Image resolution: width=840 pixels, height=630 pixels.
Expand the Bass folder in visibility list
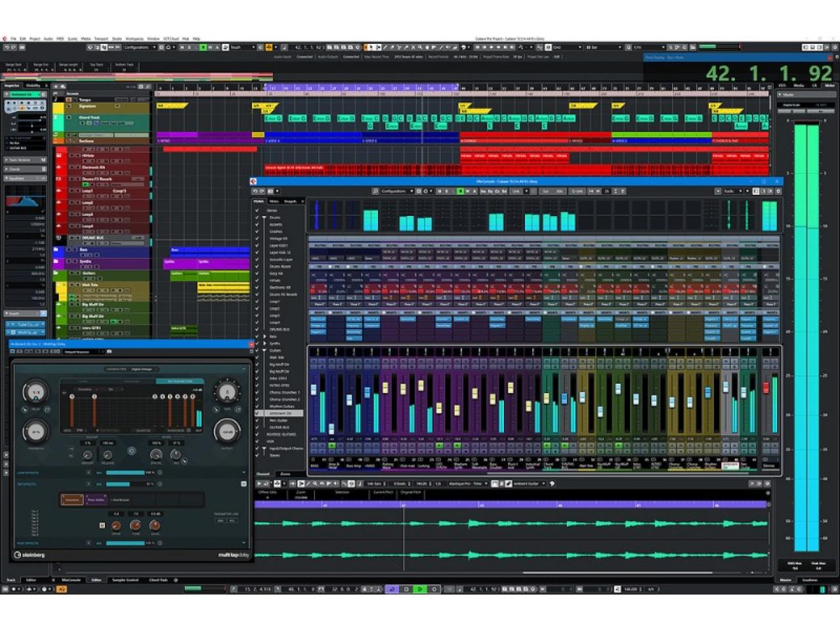(264, 336)
